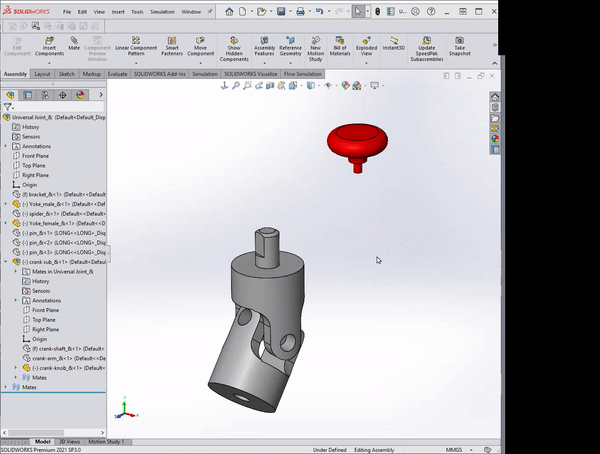The width and height of the screenshot is (600, 454).
Task: Open the DisplayManager tab icon
Action: (81, 95)
